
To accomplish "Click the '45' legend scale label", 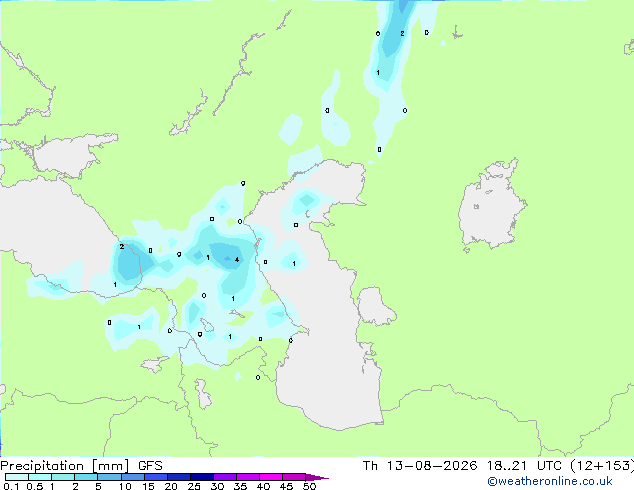I will point(286,486).
